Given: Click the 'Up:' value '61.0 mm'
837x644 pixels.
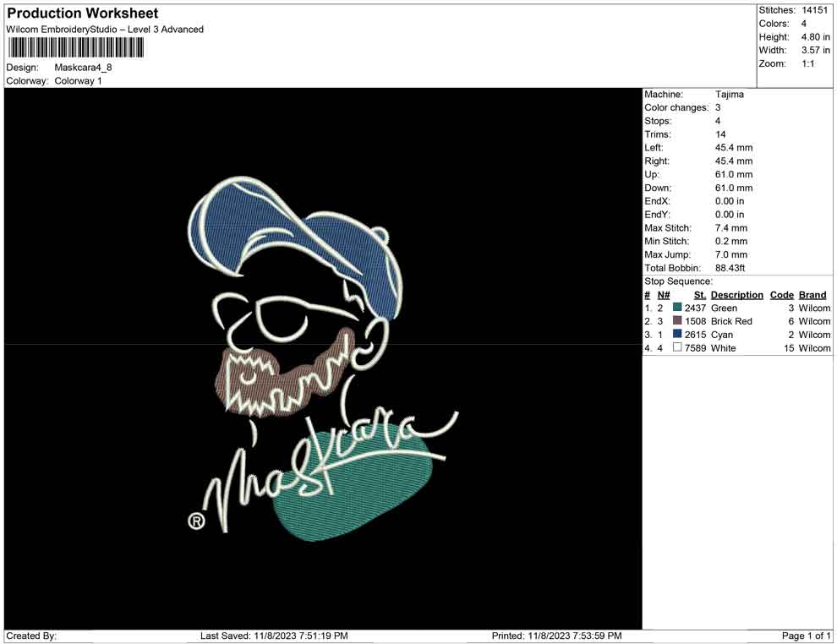Looking at the screenshot, I should [x=734, y=174].
